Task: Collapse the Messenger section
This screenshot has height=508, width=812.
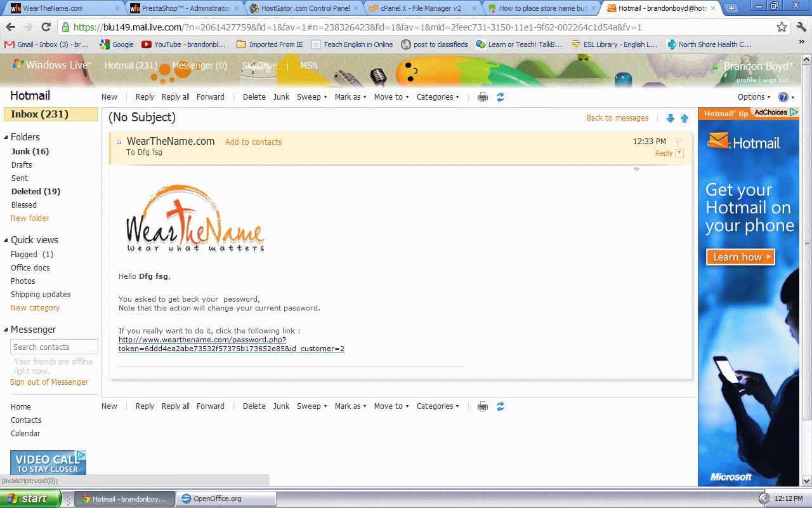Action: [x=6, y=330]
